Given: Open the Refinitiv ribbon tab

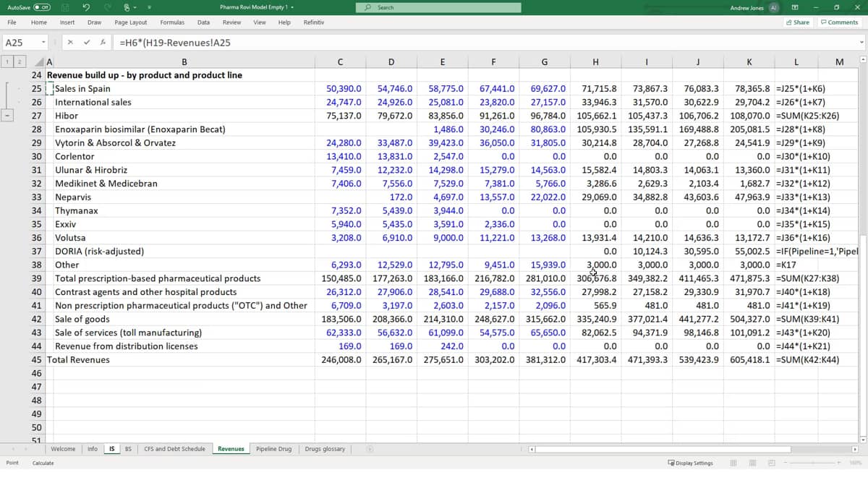Looking at the screenshot, I should tap(314, 22).
